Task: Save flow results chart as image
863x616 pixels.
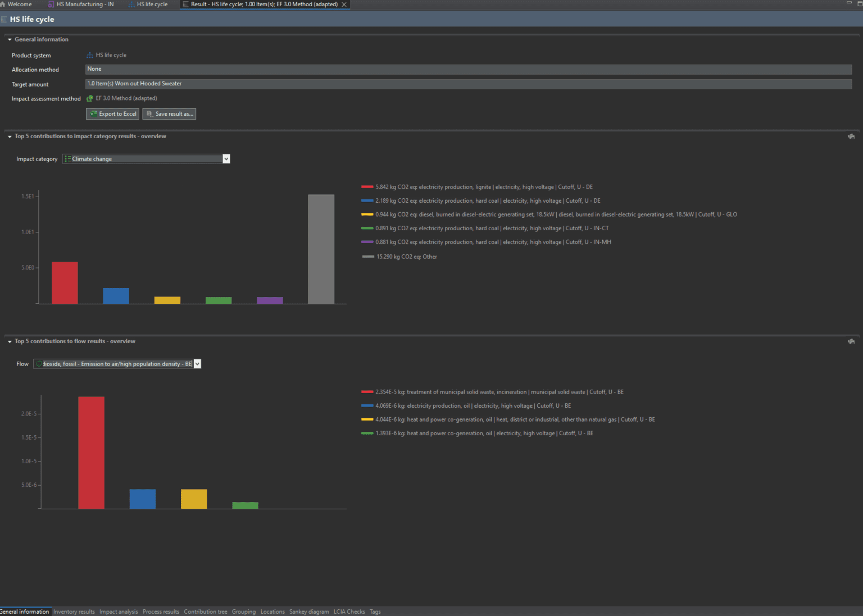Action: [851, 341]
